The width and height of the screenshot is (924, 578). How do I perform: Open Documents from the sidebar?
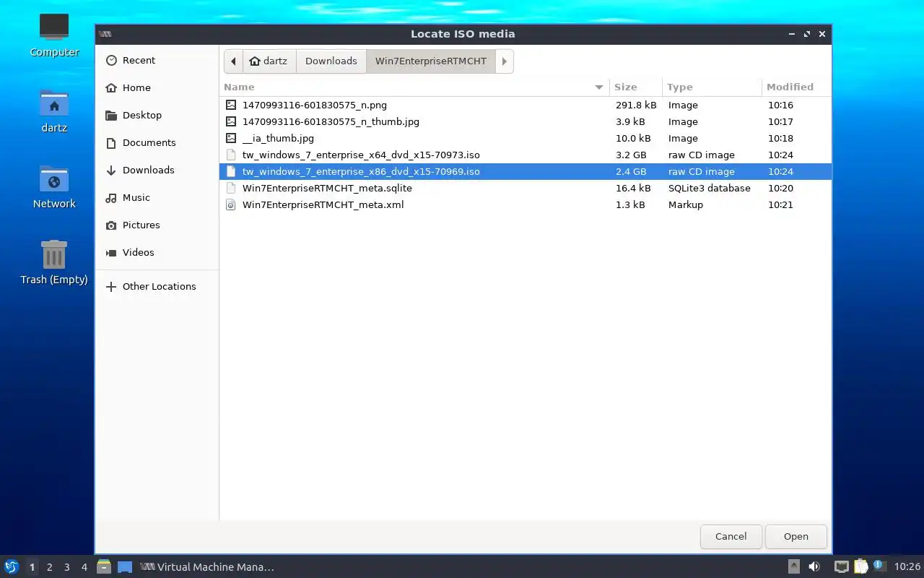point(157,143)
